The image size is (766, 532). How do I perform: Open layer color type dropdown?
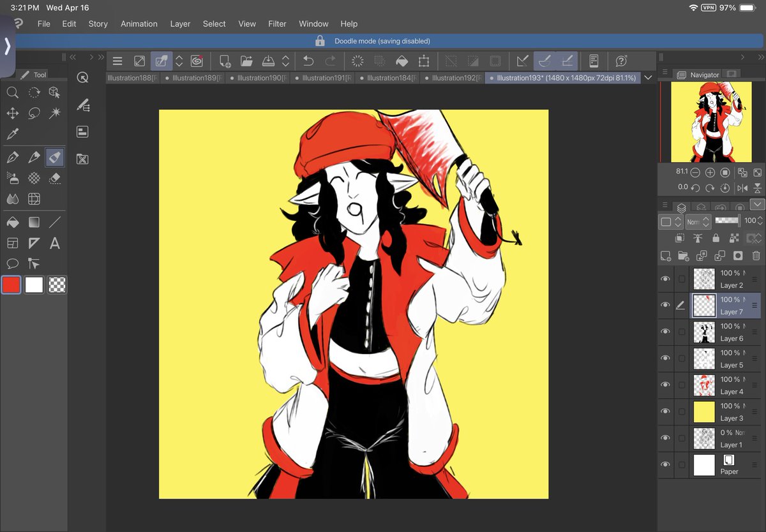(671, 222)
